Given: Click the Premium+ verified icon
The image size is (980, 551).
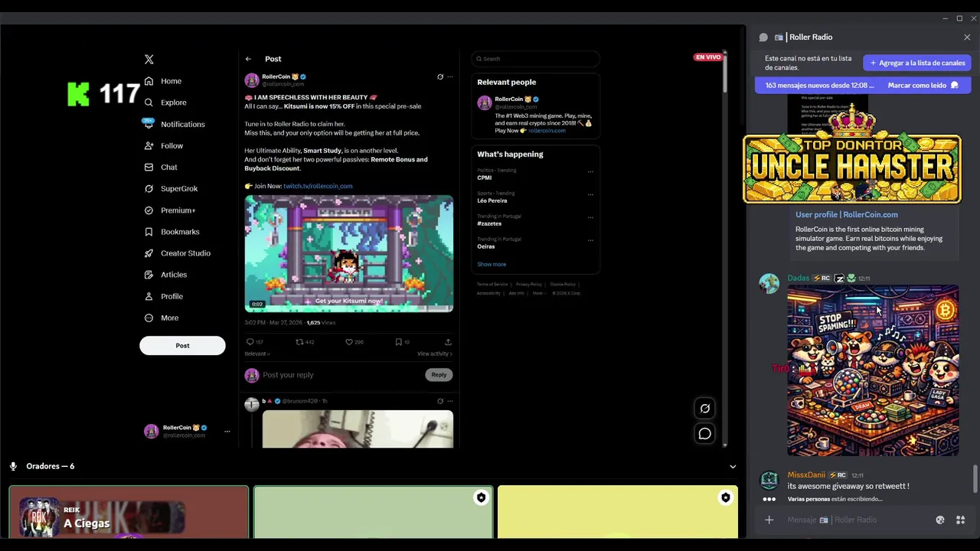Looking at the screenshot, I should click(149, 210).
